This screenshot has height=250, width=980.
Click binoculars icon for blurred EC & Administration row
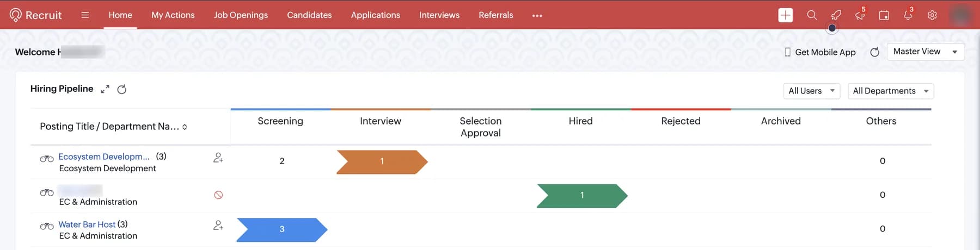(47, 192)
